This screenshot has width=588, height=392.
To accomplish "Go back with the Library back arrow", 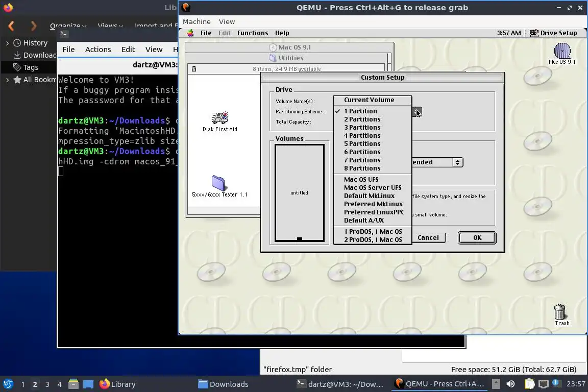I will point(11,26).
